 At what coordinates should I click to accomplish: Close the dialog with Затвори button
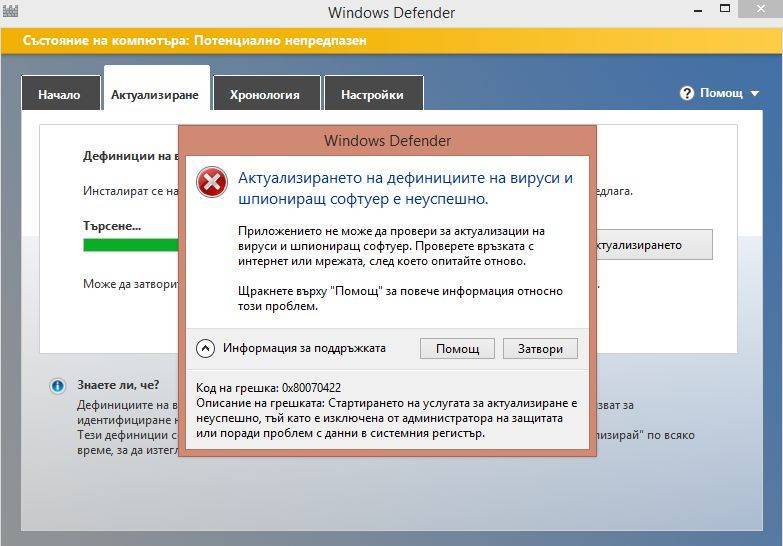540,348
